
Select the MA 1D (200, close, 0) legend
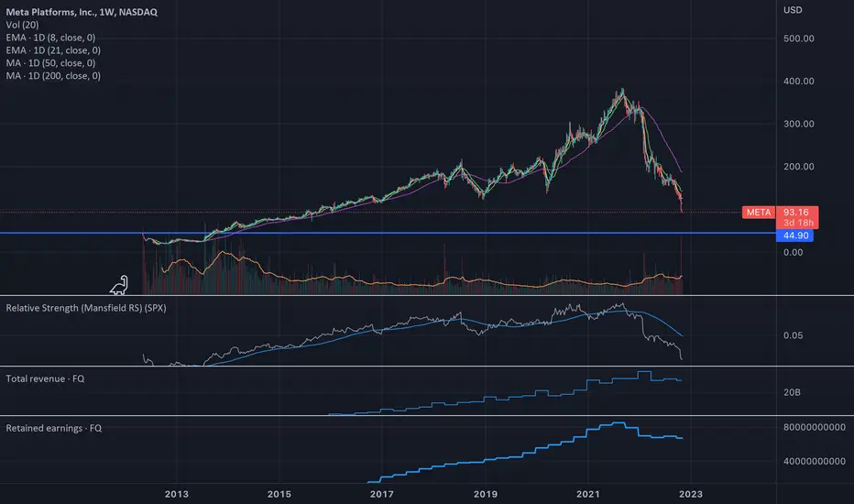pos(53,76)
